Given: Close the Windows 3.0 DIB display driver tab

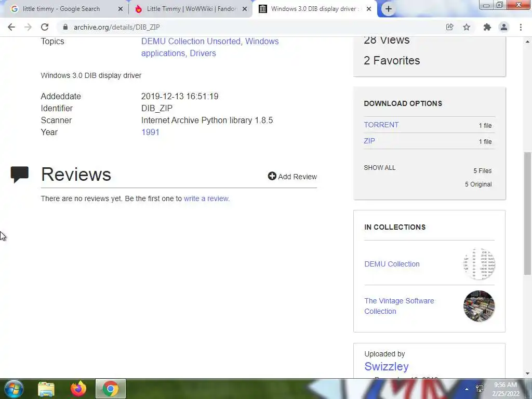Looking at the screenshot, I should (369, 9).
